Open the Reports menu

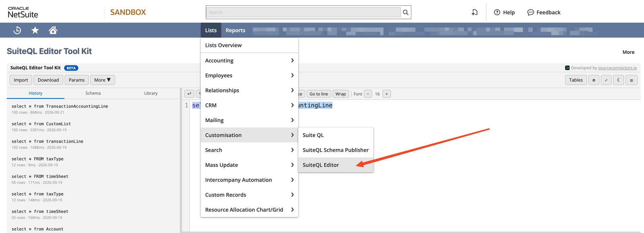pyautogui.click(x=235, y=30)
